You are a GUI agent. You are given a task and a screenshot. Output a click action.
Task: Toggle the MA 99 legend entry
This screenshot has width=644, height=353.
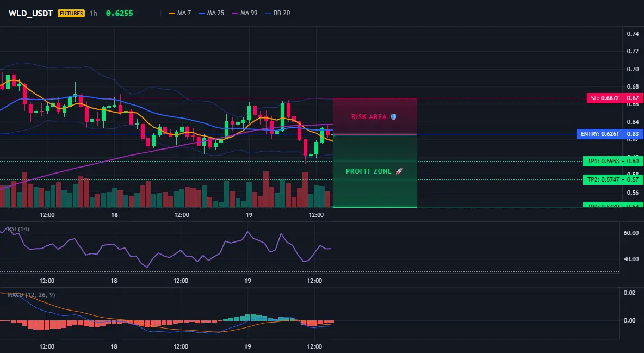(245, 13)
